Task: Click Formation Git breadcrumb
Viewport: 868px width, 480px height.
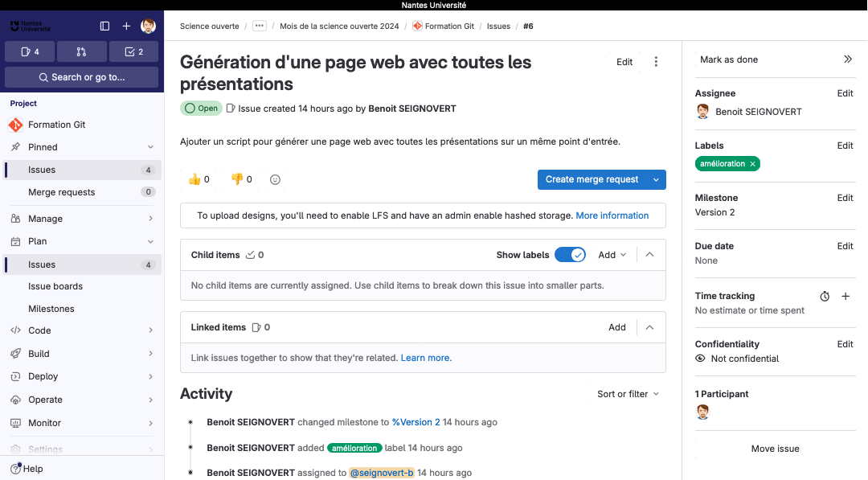Action: [444, 26]
